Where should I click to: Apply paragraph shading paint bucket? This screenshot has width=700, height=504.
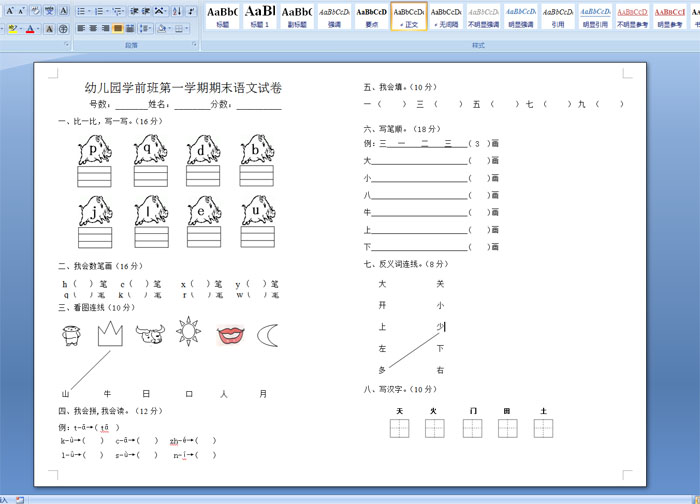(162, 29)
